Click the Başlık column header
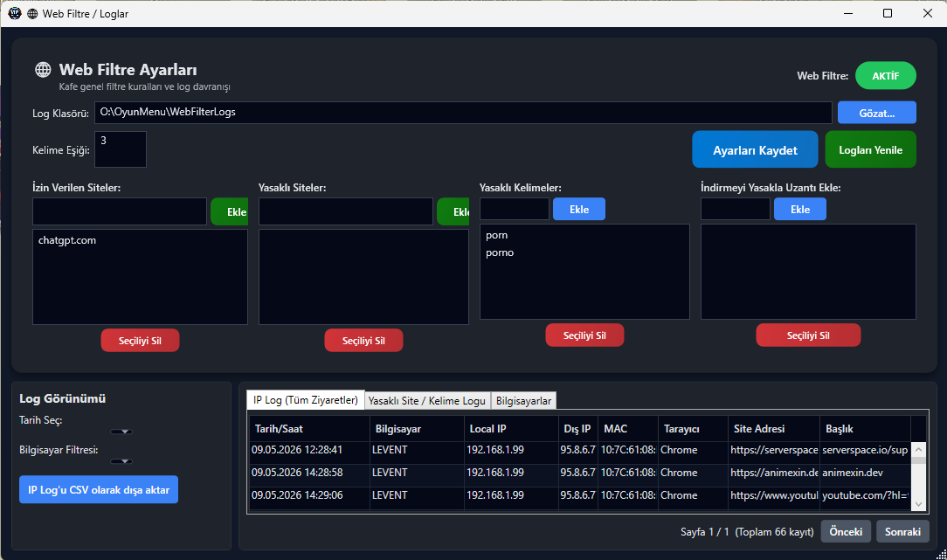 click(x=865, y=429)
